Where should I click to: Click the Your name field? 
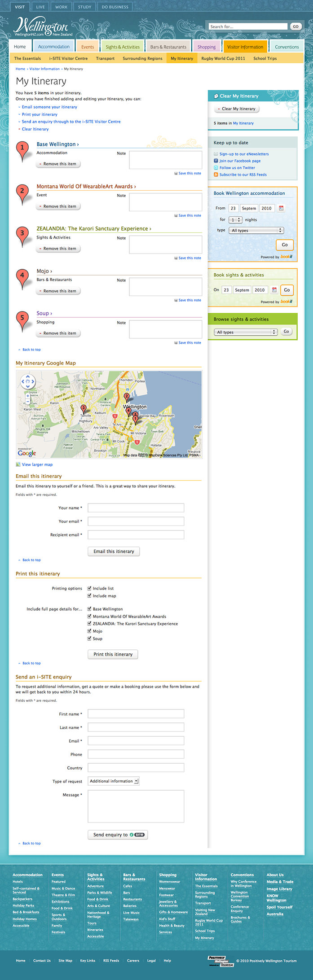(136, 508)
